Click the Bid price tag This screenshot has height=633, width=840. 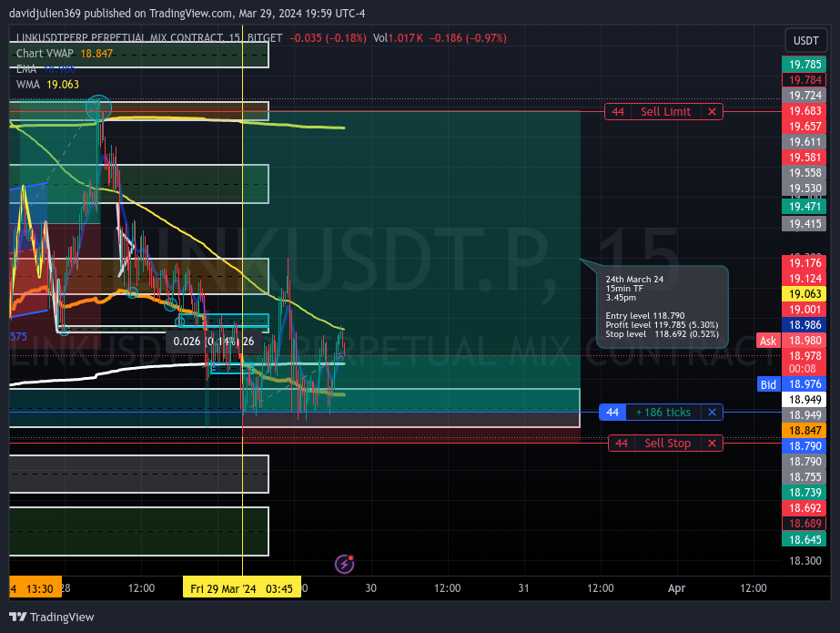point(768,384)
